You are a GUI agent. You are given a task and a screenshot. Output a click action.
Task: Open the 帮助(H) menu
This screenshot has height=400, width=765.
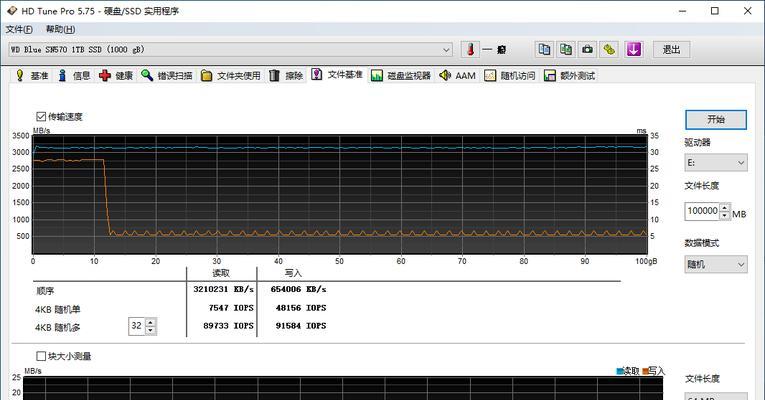coord(60,29)
